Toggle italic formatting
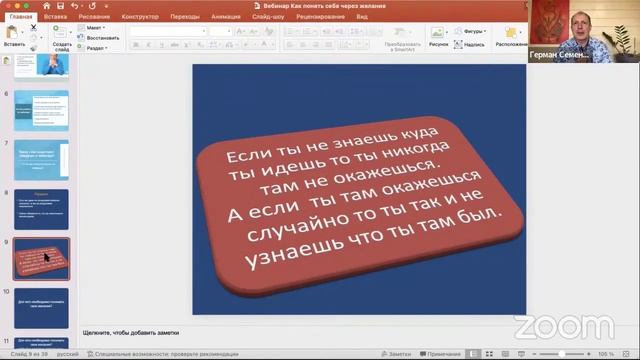The image size is (640, 360). 149,44
